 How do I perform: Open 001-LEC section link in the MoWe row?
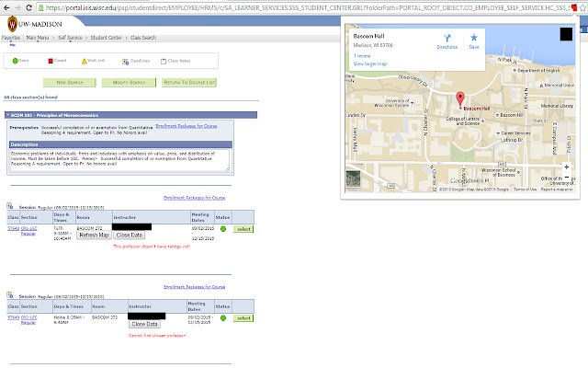(28, 317)
